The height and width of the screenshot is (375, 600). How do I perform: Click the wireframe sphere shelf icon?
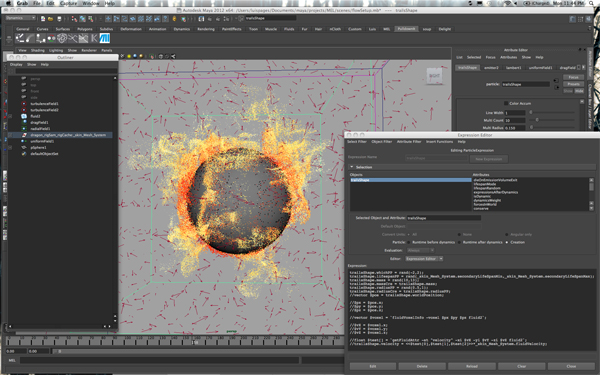point(62,38)
